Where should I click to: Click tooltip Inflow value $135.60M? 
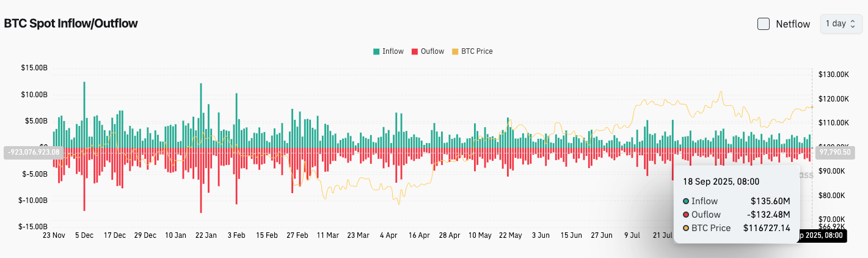click(x=770, y=201)
